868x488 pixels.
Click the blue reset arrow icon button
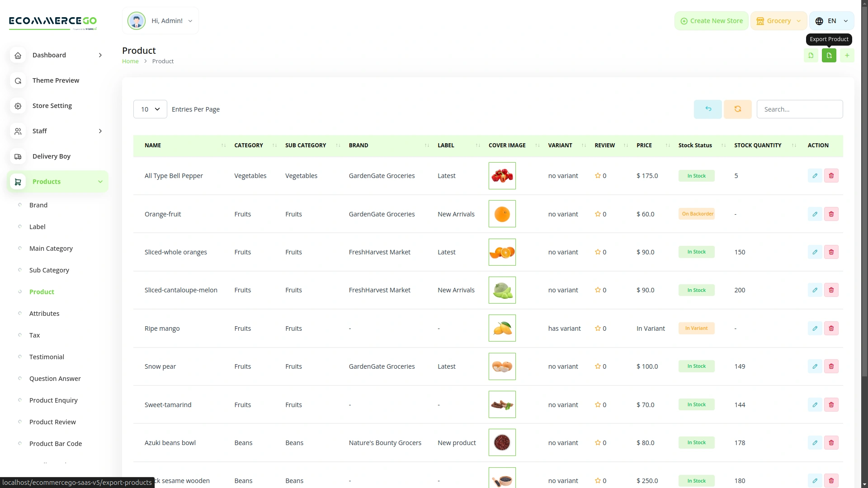708,109
